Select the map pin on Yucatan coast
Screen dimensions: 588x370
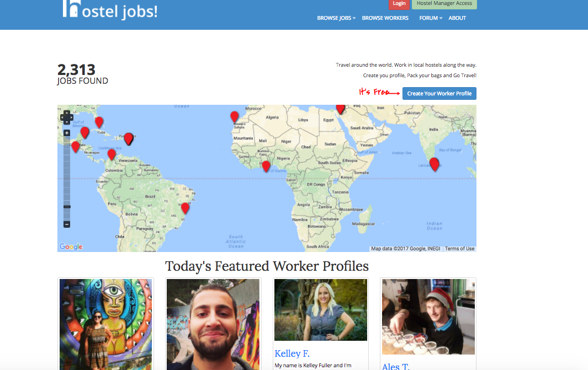(85, 132)
